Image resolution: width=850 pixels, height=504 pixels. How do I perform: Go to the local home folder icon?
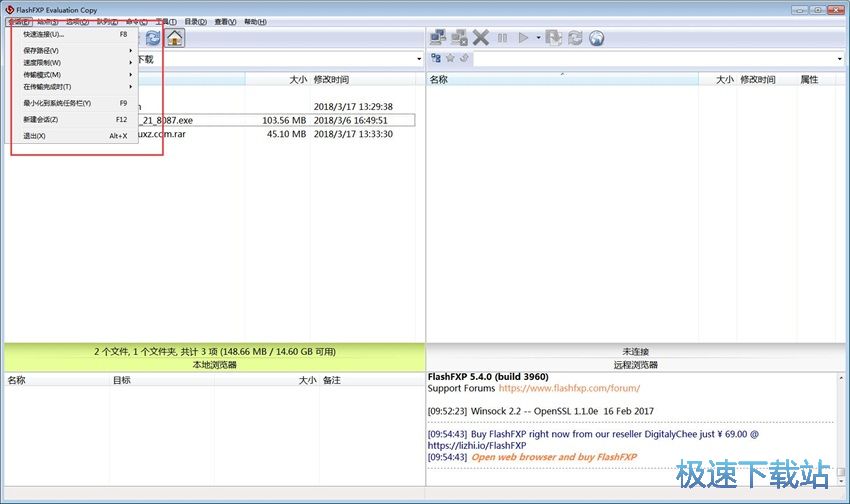(175, 38)
